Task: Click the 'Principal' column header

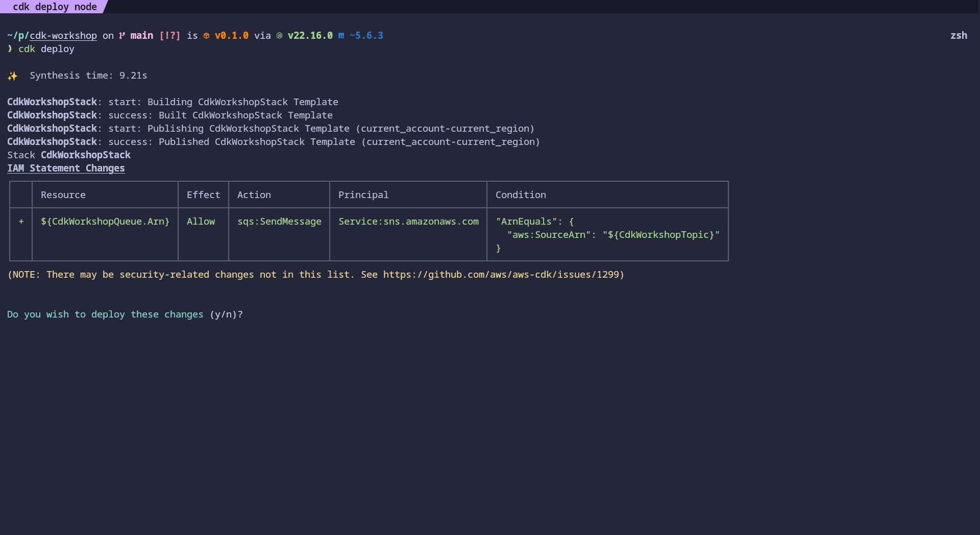Action: click(363, 195)
